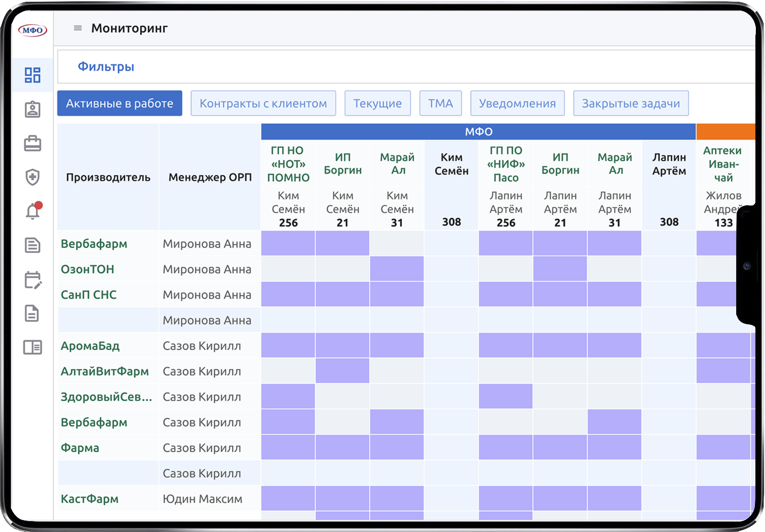Open the АлтайВитФарм manufacturer link
The height and width of the screenshot is (532, 765).
[x=105, y=371]
